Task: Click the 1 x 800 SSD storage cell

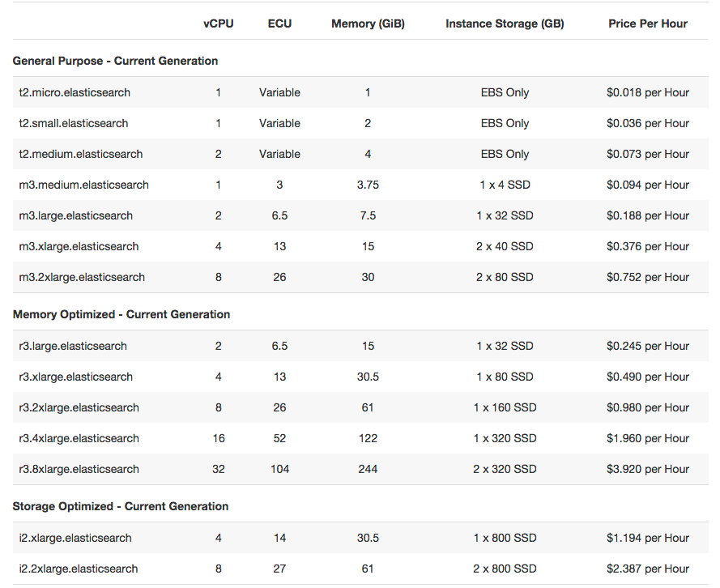Action: click(505, 538)
